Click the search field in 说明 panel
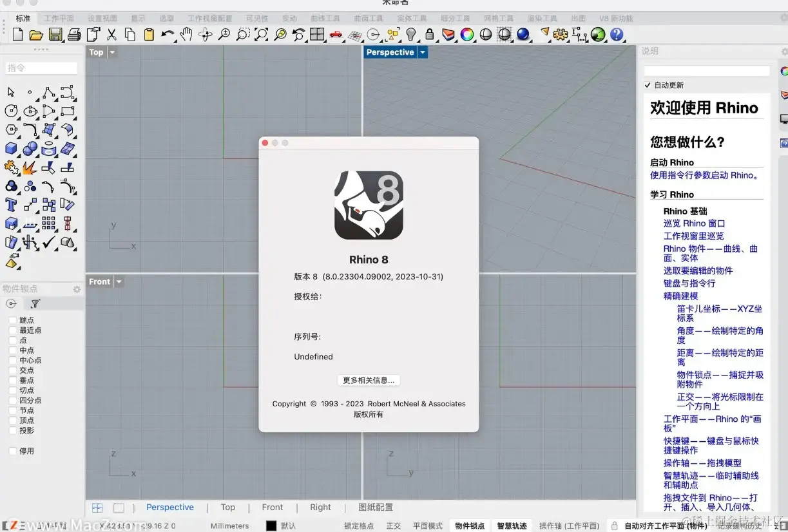This screenshot has width=788, height=532. (x=707, y=71)
